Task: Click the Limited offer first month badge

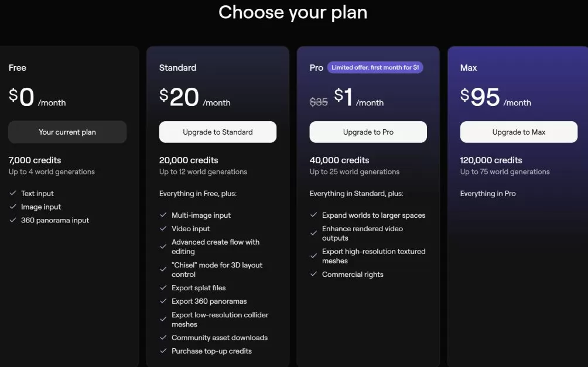Action: [375, 68]
